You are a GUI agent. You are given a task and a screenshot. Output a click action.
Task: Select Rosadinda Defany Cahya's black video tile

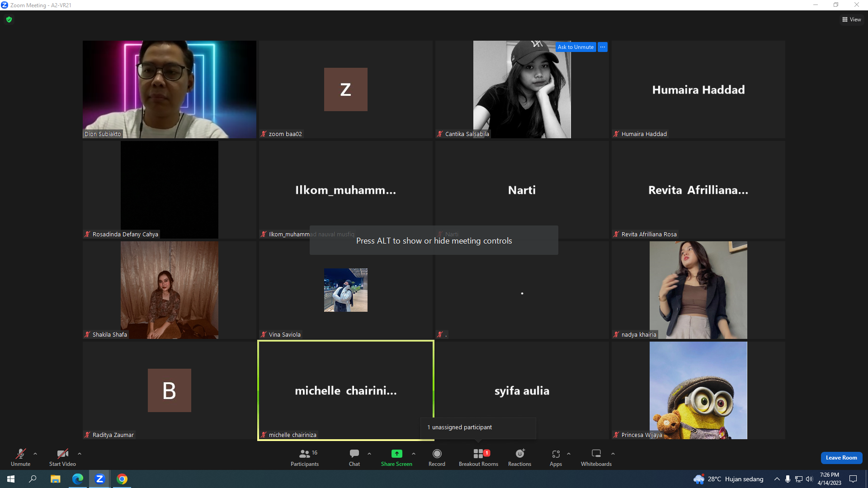[x=170, y=190]
